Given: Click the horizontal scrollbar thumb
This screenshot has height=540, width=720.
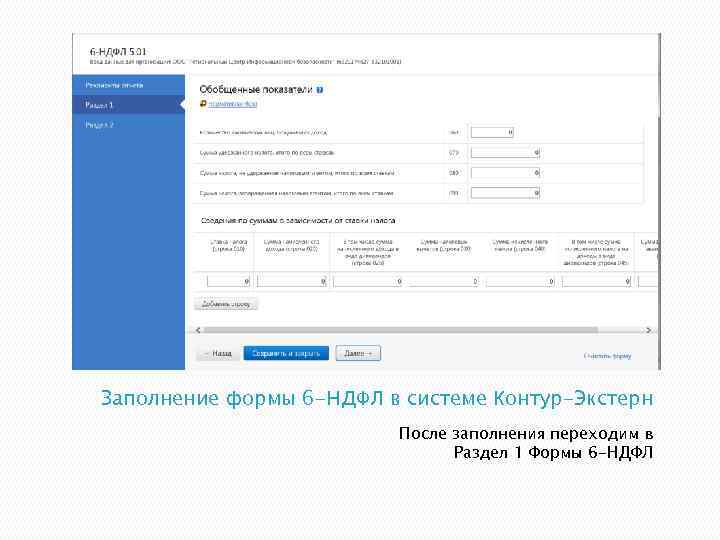Looking at the screenshot, I should (400, 330).
